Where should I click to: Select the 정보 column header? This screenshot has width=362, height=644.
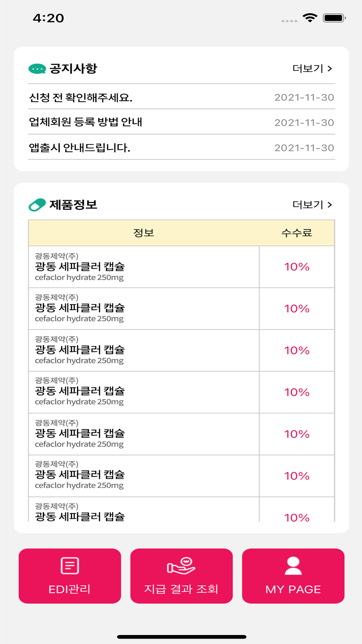pyautogui.click(x=144, y=233)
